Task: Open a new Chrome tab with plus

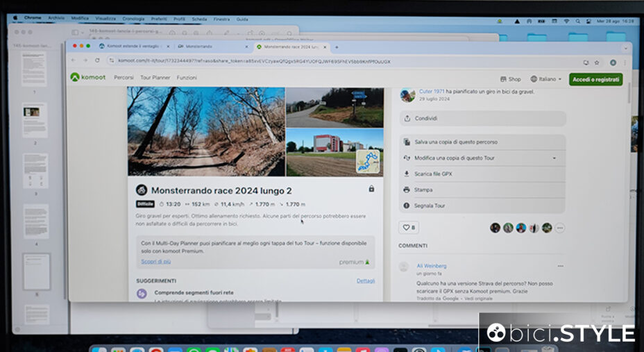Action: [x=337, y=47]
